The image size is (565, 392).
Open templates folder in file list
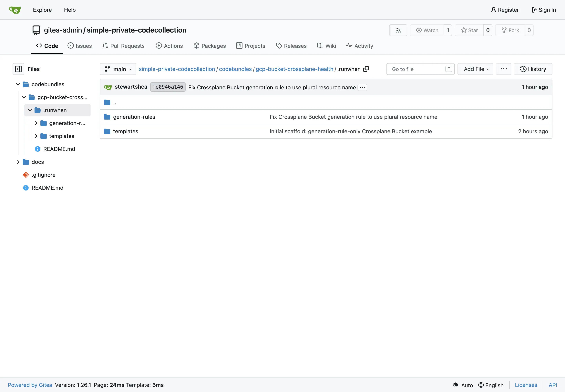click(126, 131)
